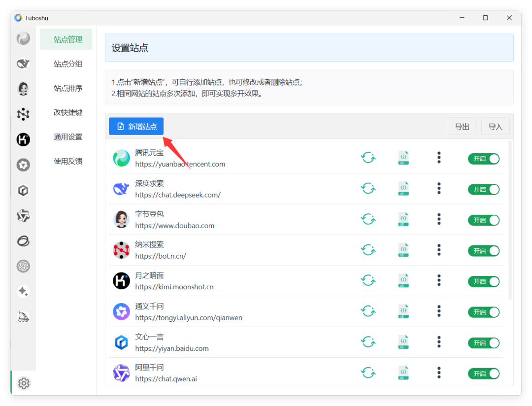The height and width of the screenshot is (406, 532).
Task: Open more options for 腾讯元宝
Action: (x=439, y=158)
